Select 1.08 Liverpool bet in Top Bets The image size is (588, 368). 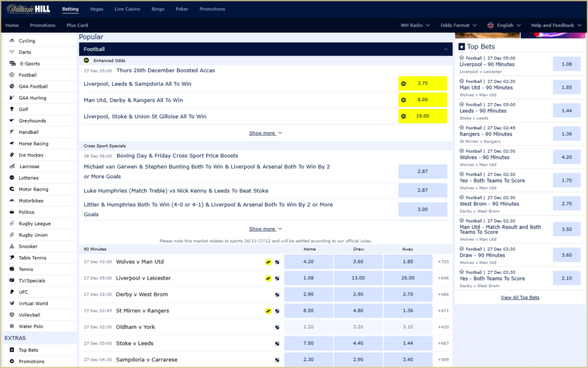click(x=567, y=64)
